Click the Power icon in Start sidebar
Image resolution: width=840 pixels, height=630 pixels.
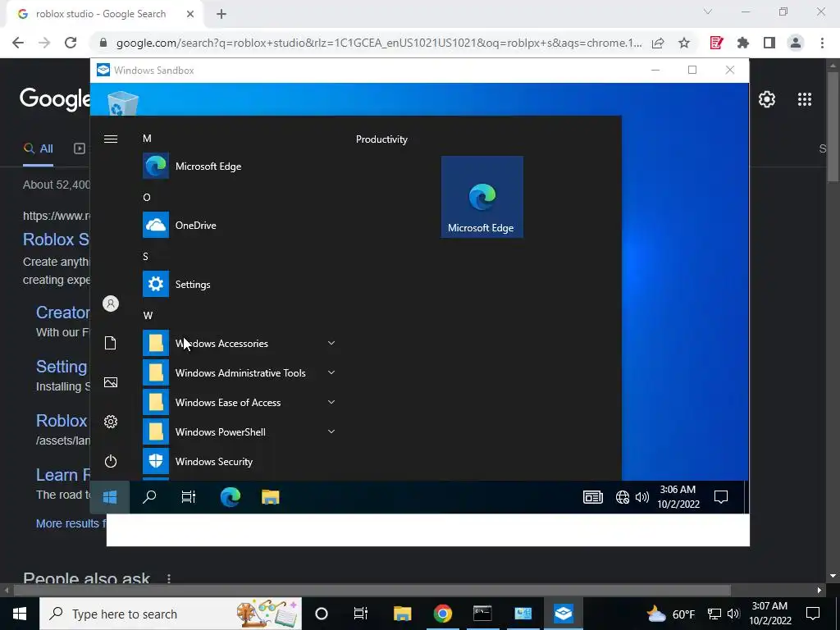coord(111,461)
